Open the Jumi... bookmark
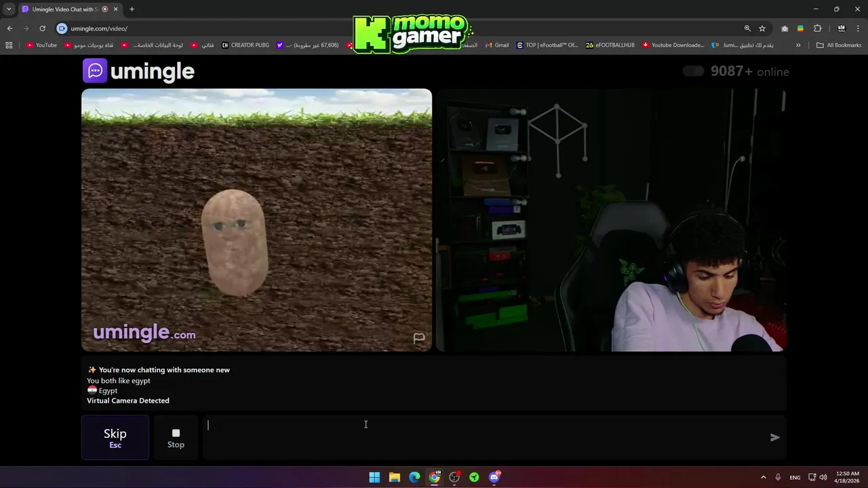The image size is (868, 488). [743, 45]
